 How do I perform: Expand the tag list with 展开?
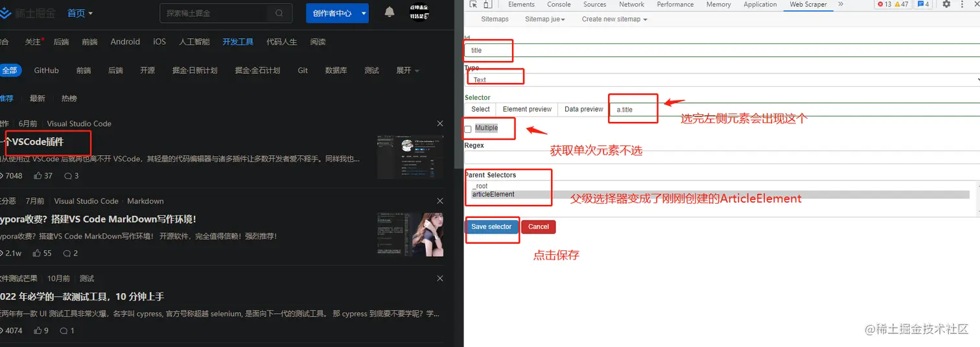(408, 70)
